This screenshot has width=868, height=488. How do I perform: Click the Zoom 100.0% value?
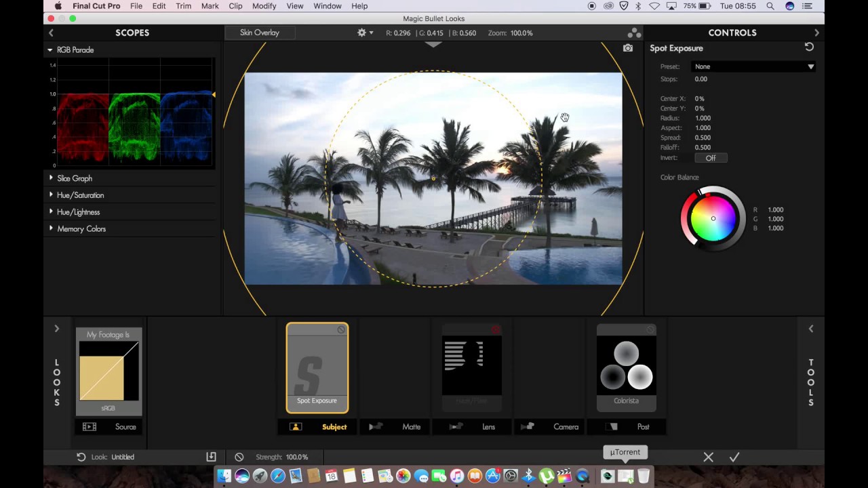click(521, 33)
